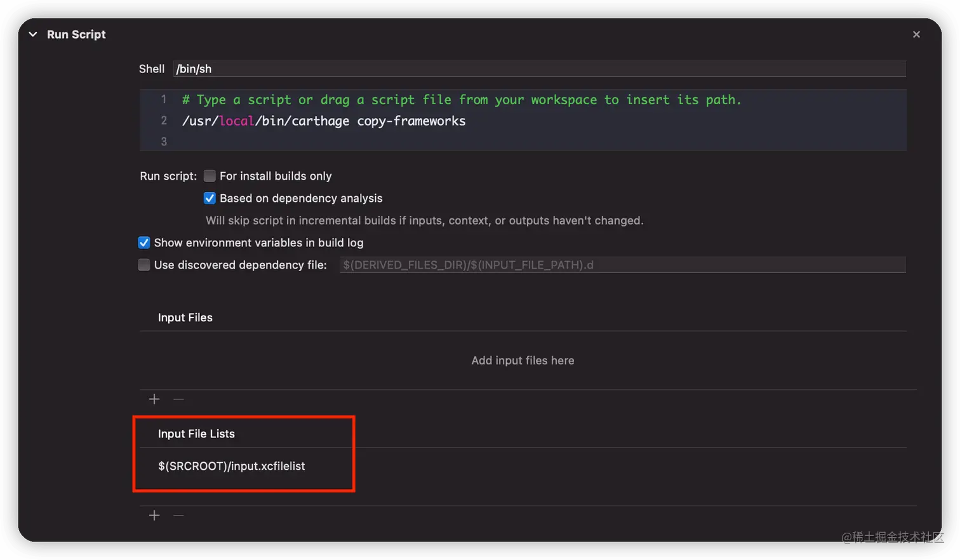Enable For install builds only checkbox

click(210, 176)
